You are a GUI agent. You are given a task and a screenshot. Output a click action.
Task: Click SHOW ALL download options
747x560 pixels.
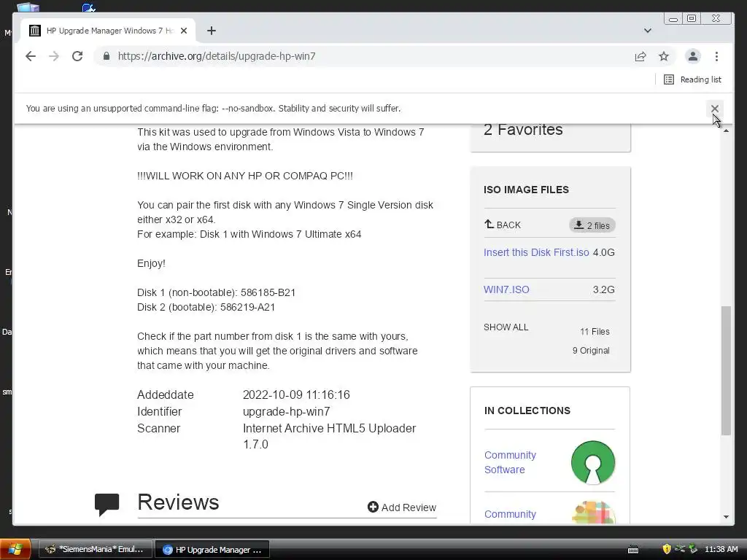[506, 327]
